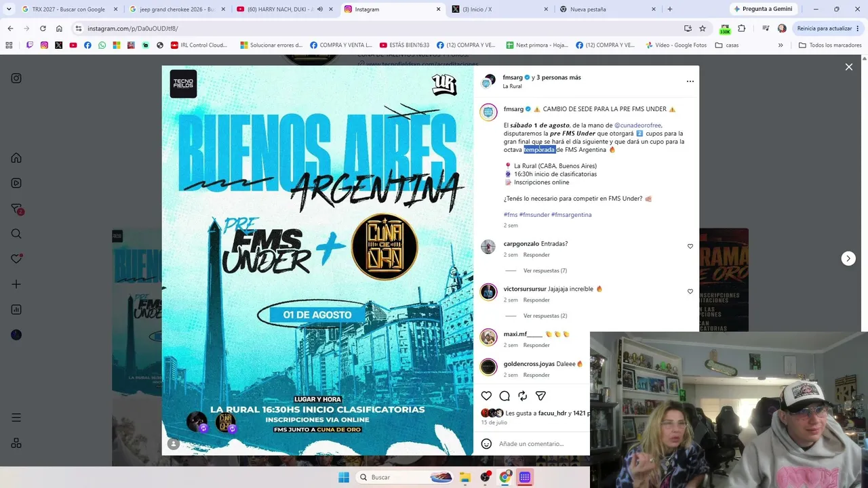868x488 pixels.
Task: Click the Instagram logo in the sidebar
Action: (16, 78)
